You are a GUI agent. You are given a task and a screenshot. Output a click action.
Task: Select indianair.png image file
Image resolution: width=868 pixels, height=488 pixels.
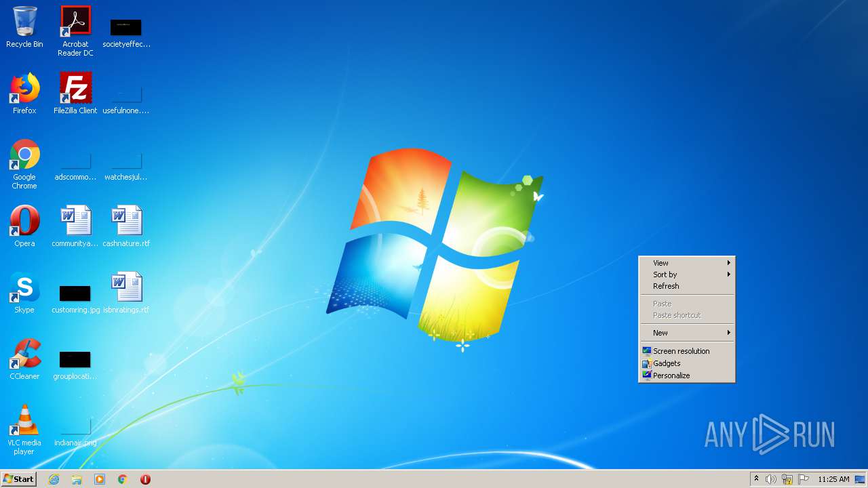(75, 432)
